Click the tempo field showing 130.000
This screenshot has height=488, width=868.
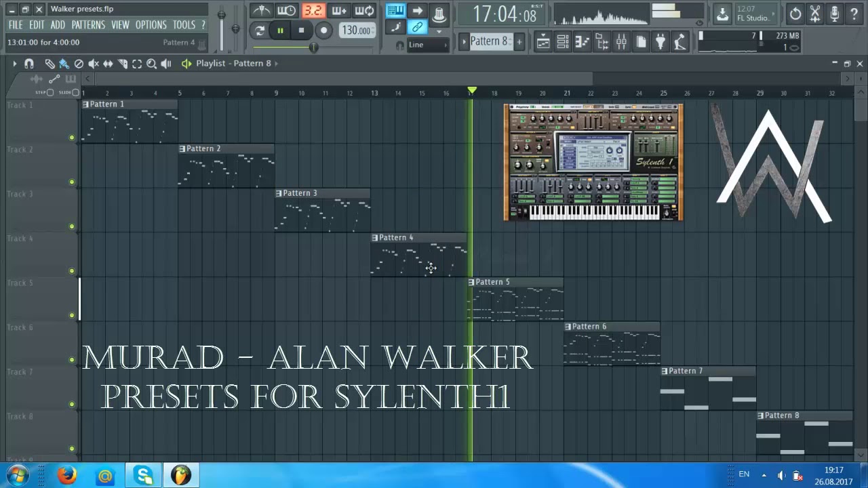coord(356,30)
